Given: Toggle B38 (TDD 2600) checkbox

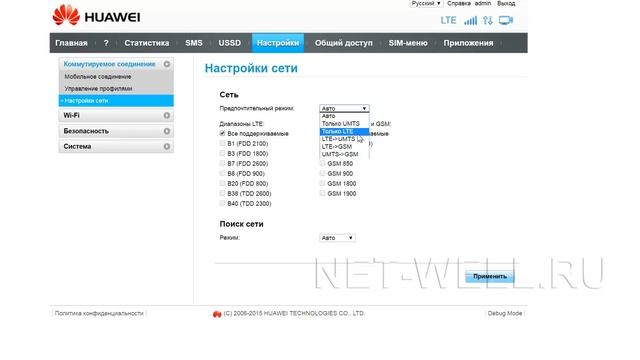Looking at the screenshot, I should click(222, 193).
